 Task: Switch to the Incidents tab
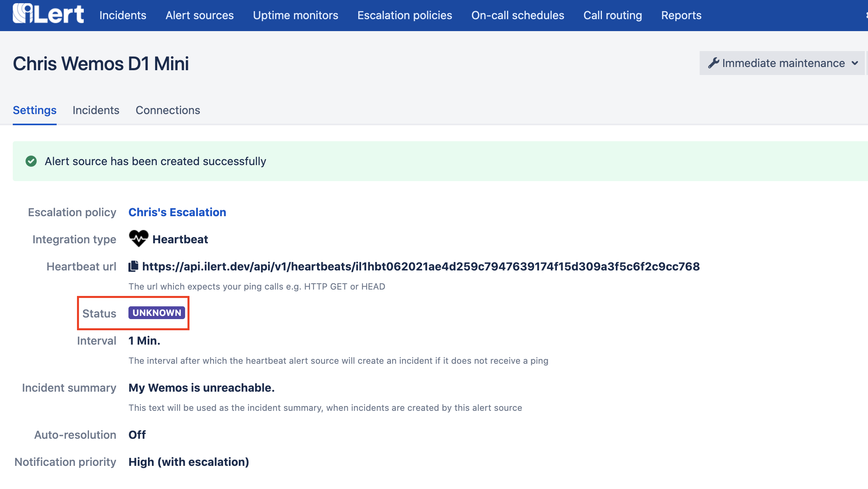click(96, 110)
